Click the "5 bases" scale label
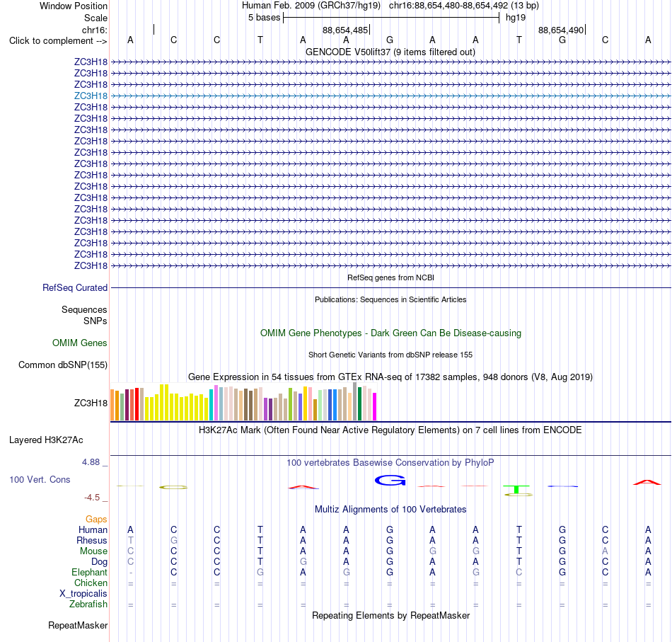The height and width of the screenshot is (642, 672). (264, 18)
